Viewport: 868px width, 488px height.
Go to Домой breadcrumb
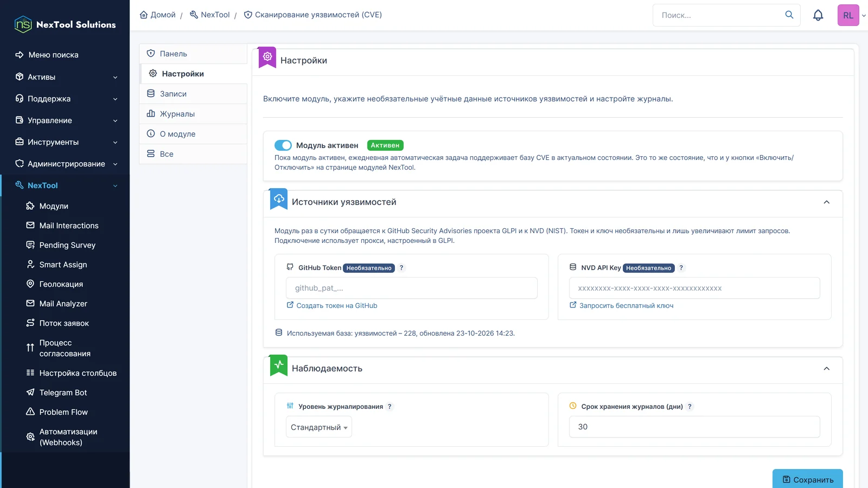pyautogui.click(x=158, y=15)
